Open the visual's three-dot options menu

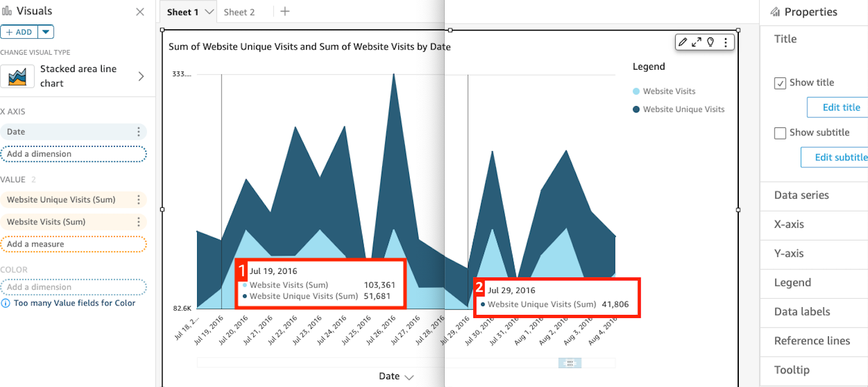725,42
